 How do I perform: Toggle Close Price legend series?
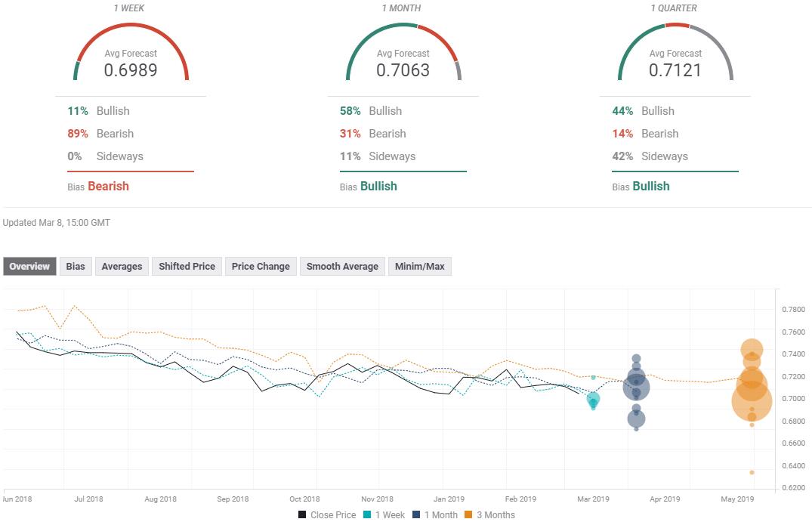click(327, 514)
